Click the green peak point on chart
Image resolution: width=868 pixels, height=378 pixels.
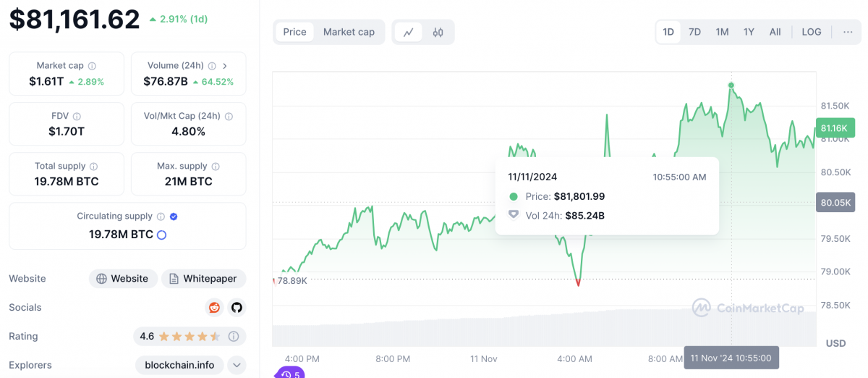(x=731, y=85)
